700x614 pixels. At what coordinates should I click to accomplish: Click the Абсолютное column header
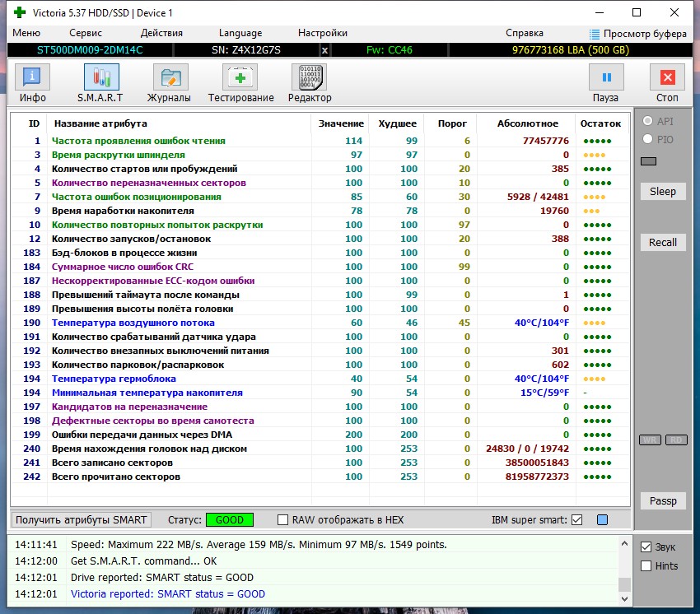(528, 123)
